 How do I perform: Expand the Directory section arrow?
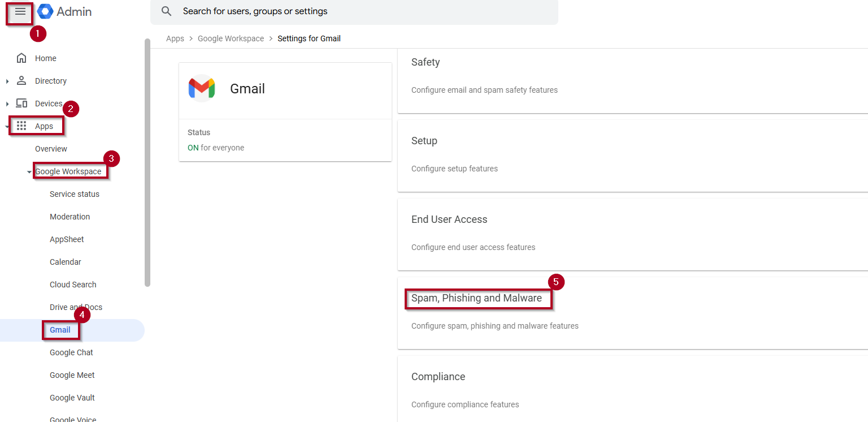click(x=7, y=81)
